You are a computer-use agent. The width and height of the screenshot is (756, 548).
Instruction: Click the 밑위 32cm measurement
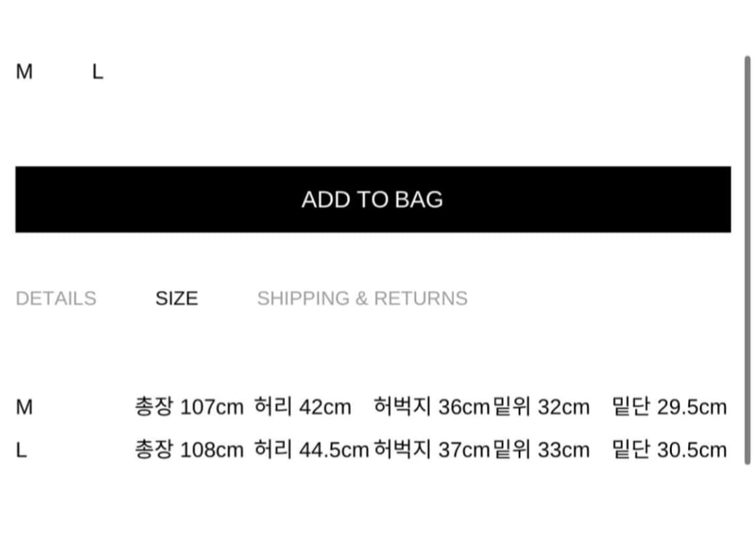pos(541,407)
